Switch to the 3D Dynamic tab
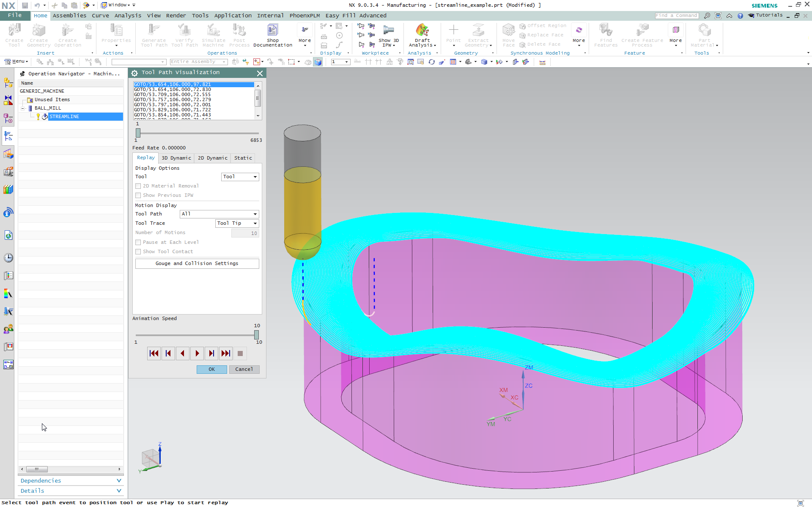This screenshot has height=508, width=812. point(176,157)
